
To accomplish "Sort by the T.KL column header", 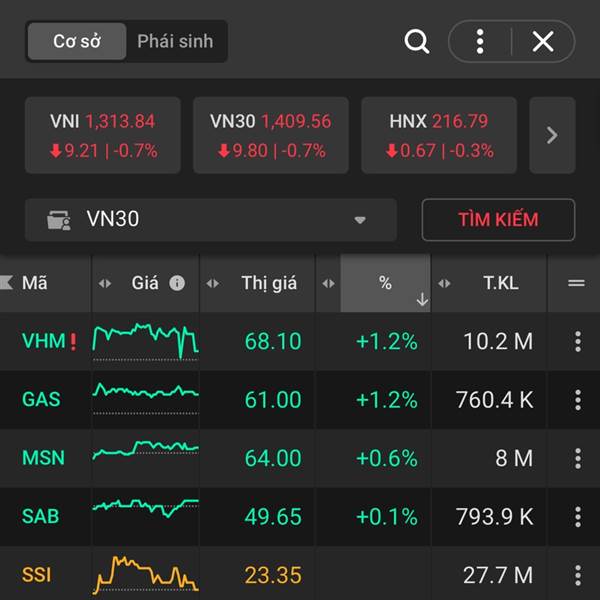I will pos(500,283).
